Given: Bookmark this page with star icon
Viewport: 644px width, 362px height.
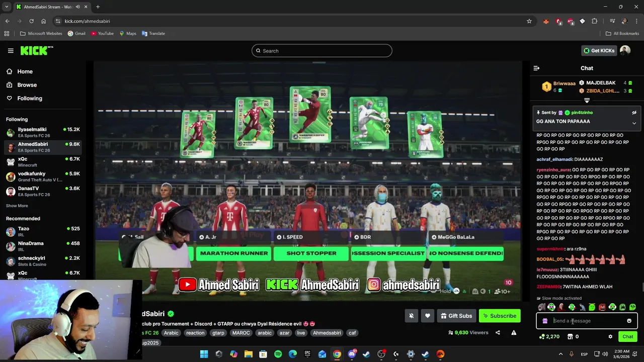Looking at the screenshot, I should coord(529,21).
